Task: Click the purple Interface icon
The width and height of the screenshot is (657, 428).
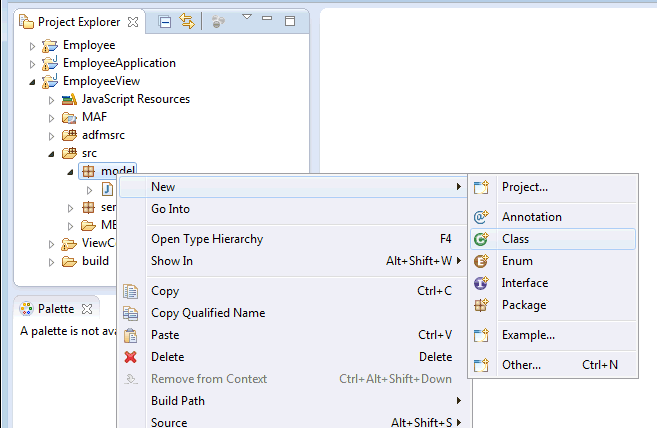Action: point(481,283)
